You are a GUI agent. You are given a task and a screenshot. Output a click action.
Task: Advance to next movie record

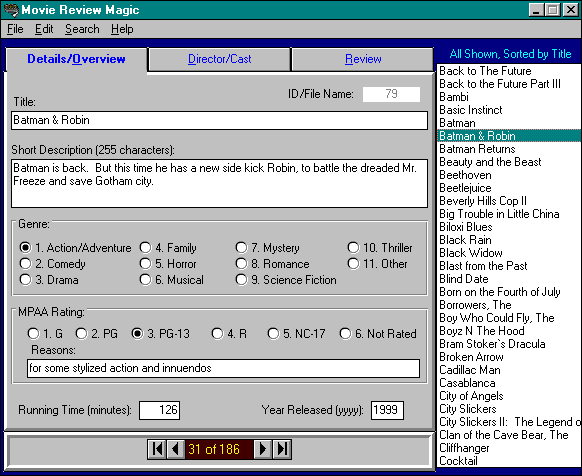pyautogui.click(x=263, y=449)
